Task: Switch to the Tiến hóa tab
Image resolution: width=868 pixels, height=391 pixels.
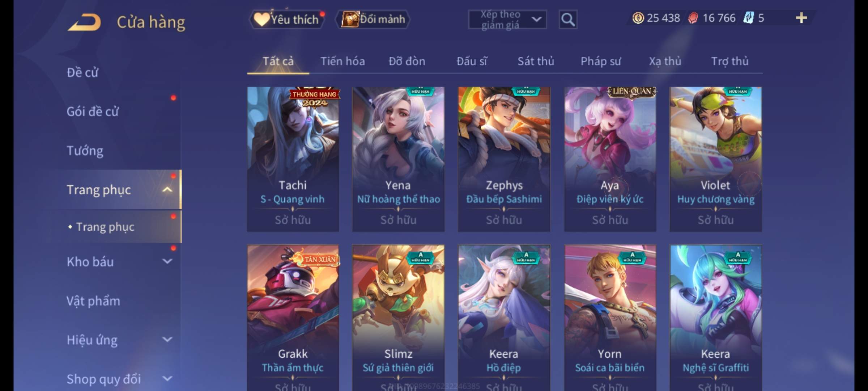Action: click(342, 61)
